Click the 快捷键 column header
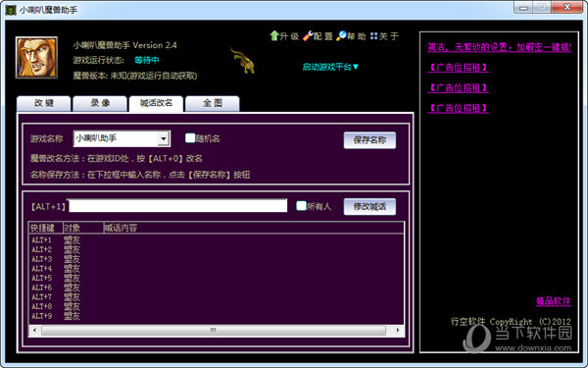Viewport: 588px width, 368px height. coord(46,228)
